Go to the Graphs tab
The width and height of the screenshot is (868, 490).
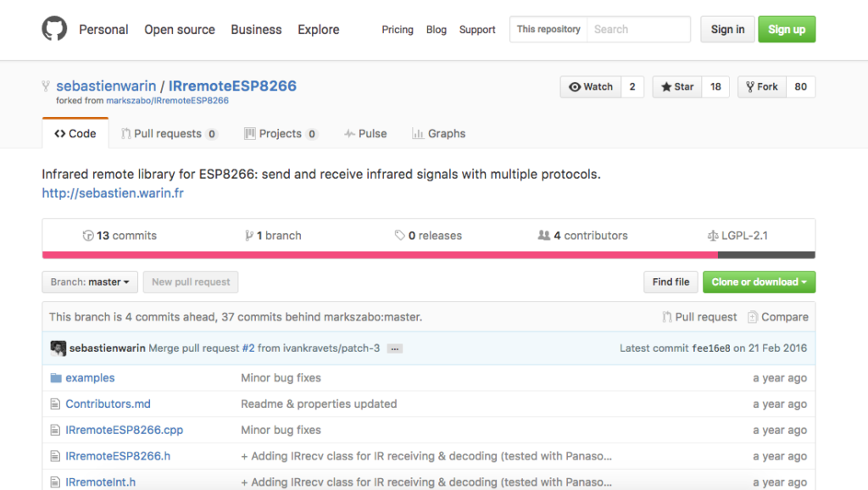click(x=438, y=134)
